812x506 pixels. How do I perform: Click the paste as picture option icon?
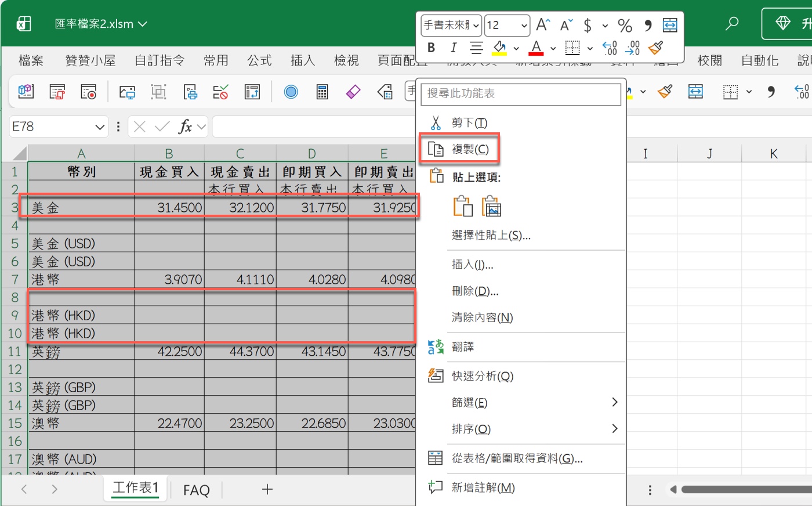[491, 206]
